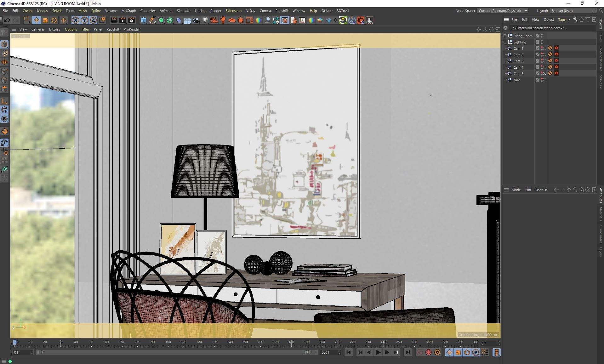
Task: Expand the Living Room object group
Action: click(x=505, y=36)
